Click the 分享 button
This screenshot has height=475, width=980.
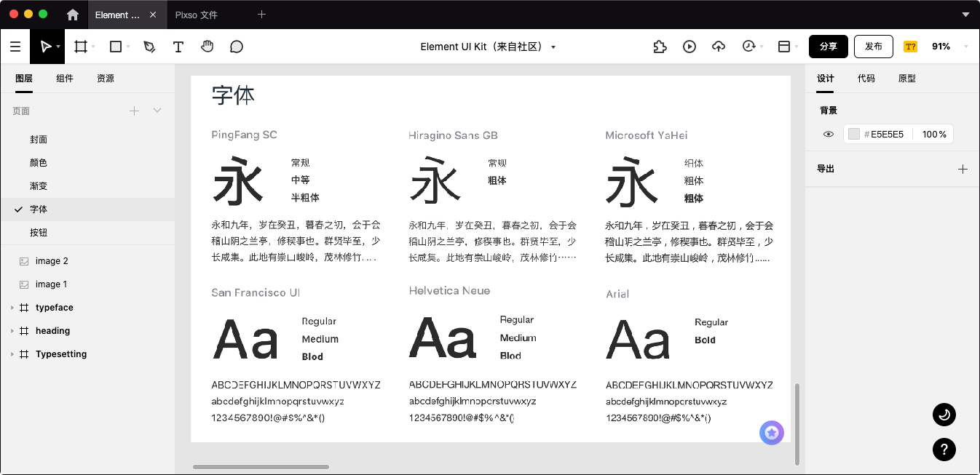829,47
